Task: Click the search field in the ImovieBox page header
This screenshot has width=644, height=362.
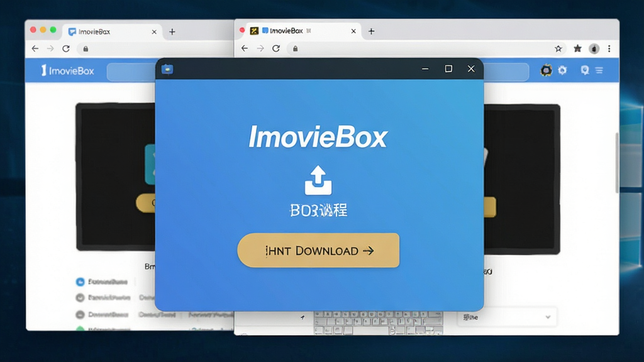Action: [x=318, y=72]
